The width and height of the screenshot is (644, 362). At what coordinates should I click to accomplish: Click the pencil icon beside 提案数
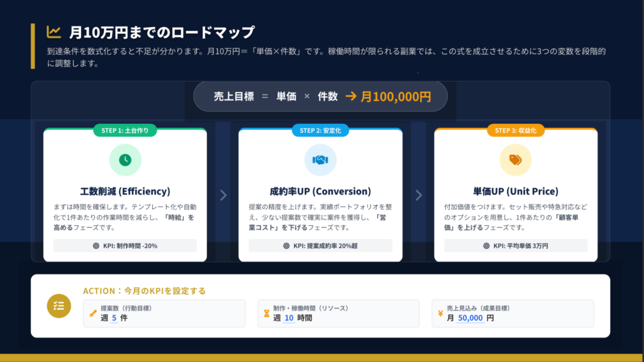[x=93, y=312]
